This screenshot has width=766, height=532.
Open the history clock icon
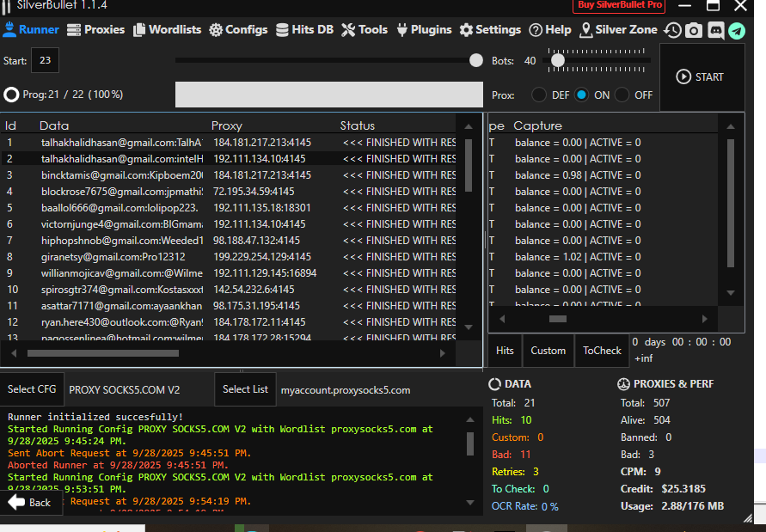(x=672, y=30)
